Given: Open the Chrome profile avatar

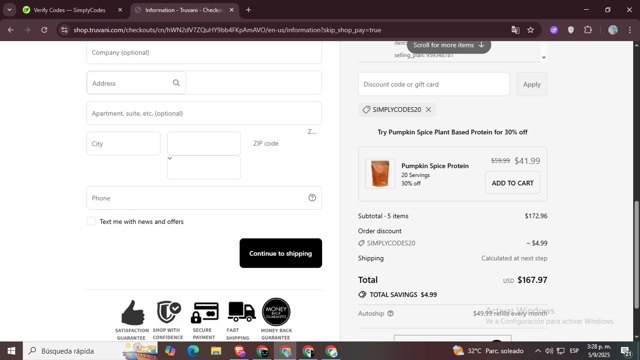Looking at the screenshot, I should pyautogui.click(x=613, y=30).
